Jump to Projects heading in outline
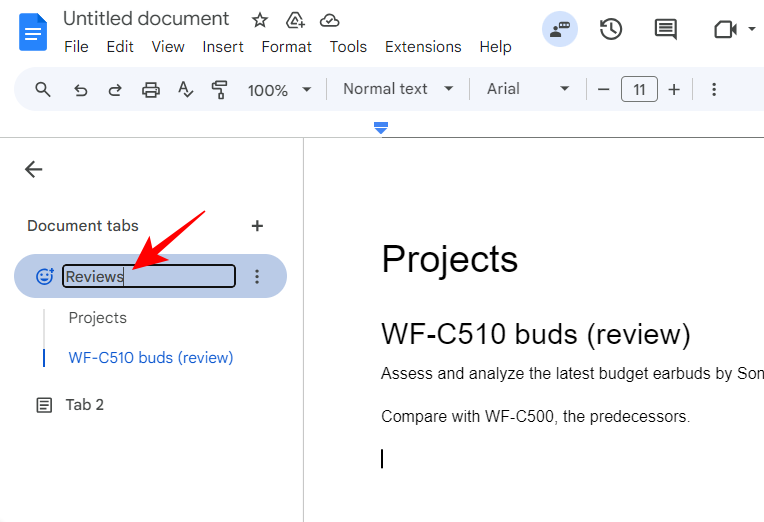The width and height of the screenshot is (764, 522). (98, 318)
